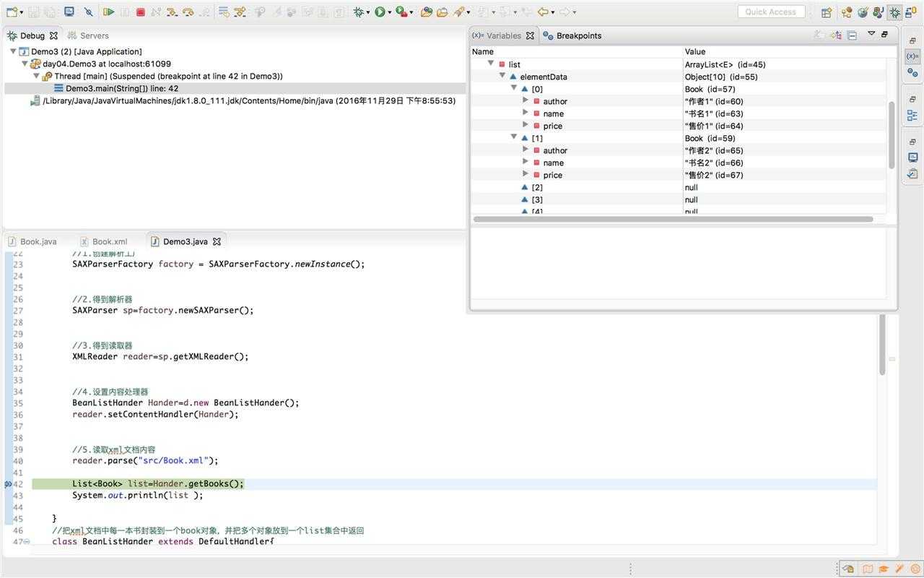Click the Step Into icon
Screen dimensions: 924x578
tap(172, 12)
